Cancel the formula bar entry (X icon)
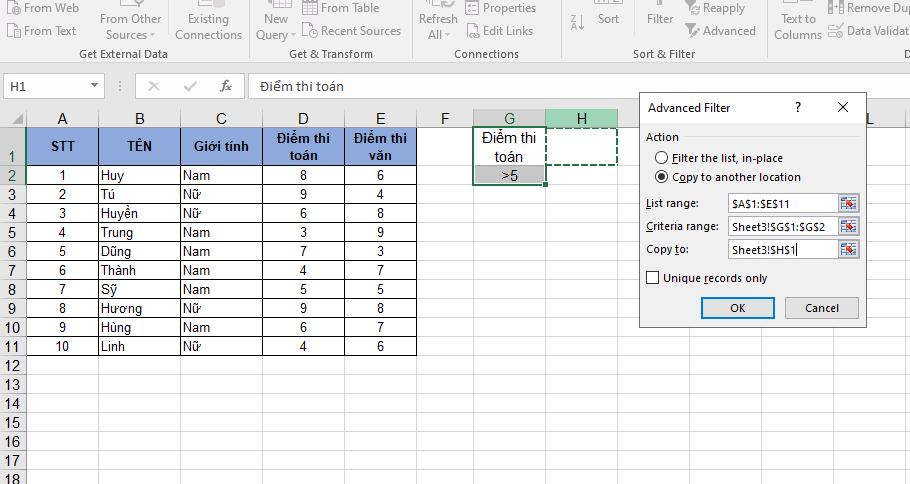The width and height of the screenshot is (910, 484). click(x=154, y=86)
